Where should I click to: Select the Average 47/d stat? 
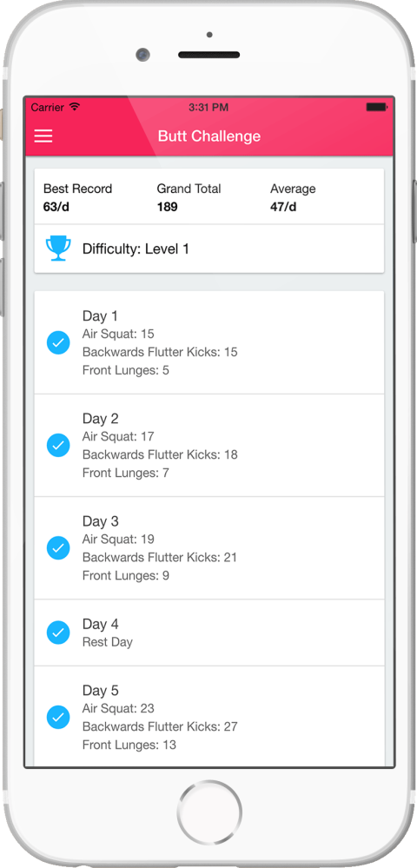293,197
